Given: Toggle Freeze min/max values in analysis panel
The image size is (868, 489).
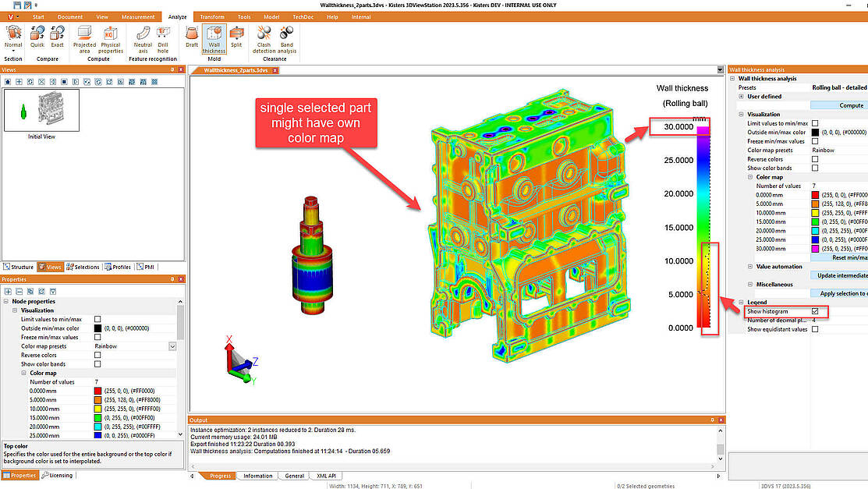Looking at the screenshot, I should 815,141.
